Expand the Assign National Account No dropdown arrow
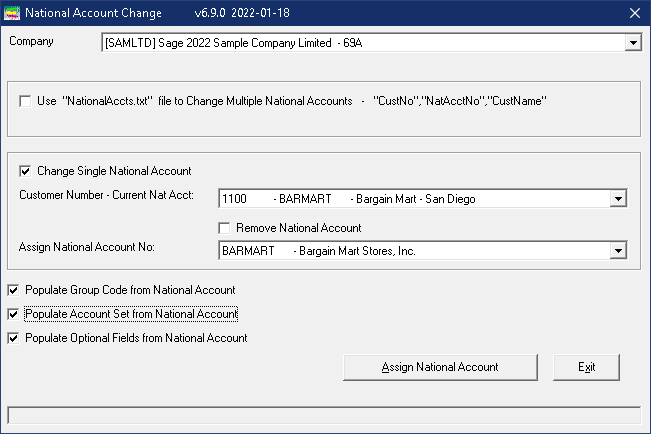This screenshot has width=651, height=434. (618, 251)
